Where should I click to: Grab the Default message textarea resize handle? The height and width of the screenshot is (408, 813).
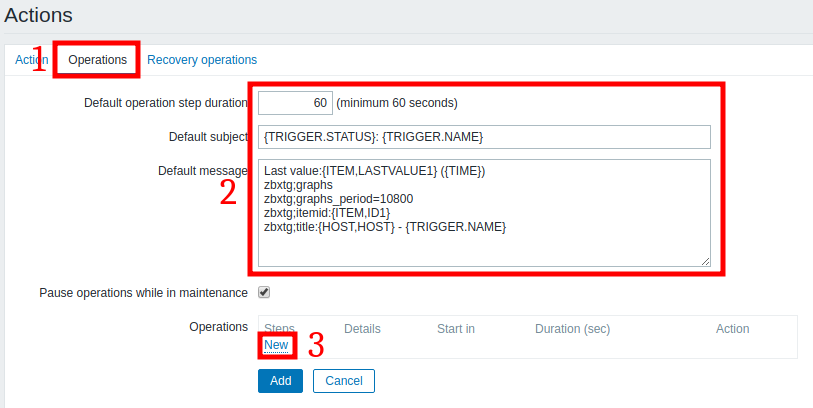tap(705, 261)
